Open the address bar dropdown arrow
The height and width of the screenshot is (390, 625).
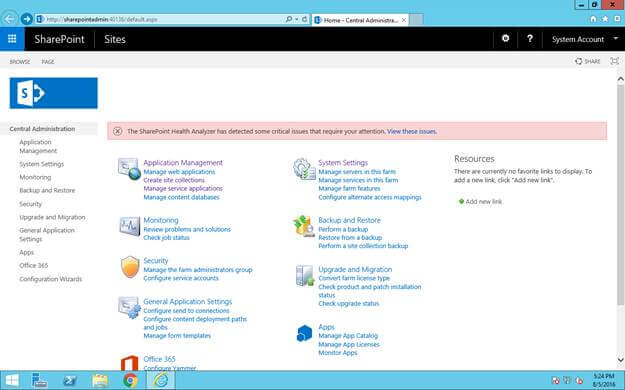(297, 19)
